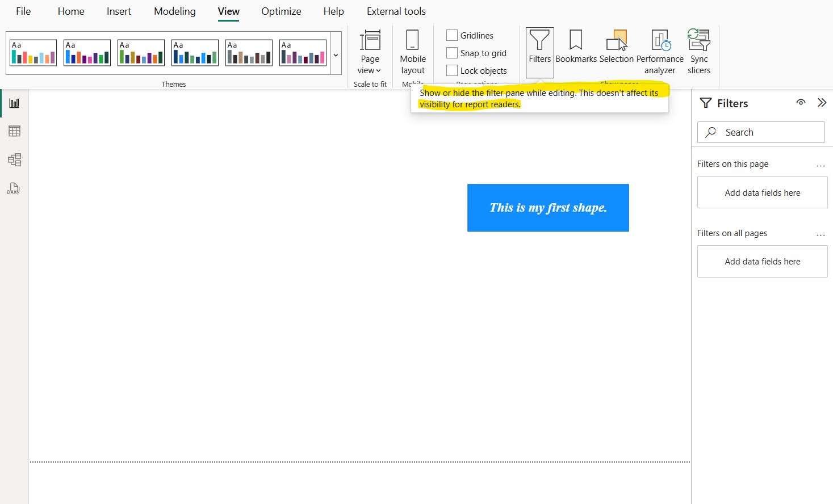
Task: Toggle the Filters pane visibility eye icon
Action: coord(801,103)
